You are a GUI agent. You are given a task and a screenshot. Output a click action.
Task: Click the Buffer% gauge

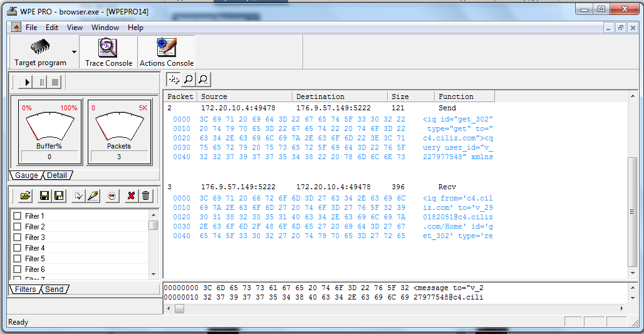pos(49,132)
